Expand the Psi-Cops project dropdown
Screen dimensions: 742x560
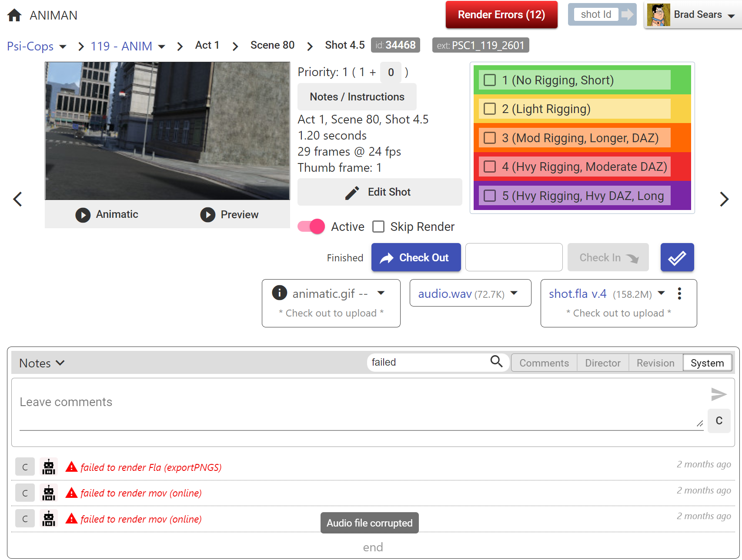tap(63, 47)
